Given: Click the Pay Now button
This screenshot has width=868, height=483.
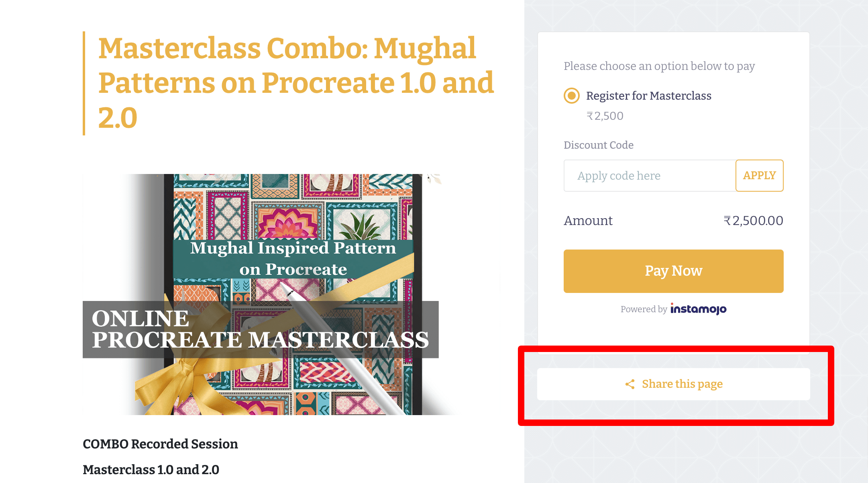Looking at the screenshot, I should point(673,271).
